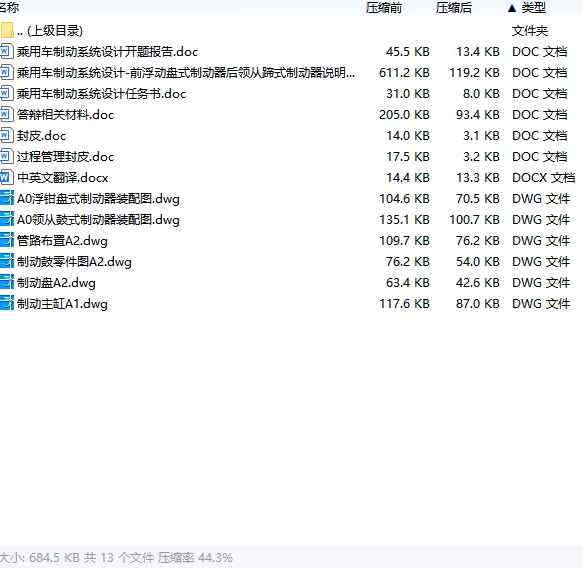Click the DWG icon for 管路布置A2.dwg

click(7, 241)
